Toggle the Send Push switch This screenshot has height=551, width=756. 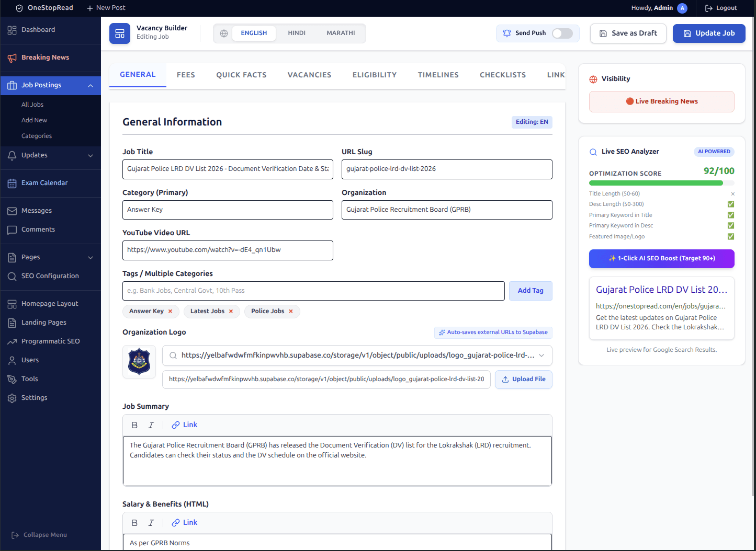tap(562, 33)
